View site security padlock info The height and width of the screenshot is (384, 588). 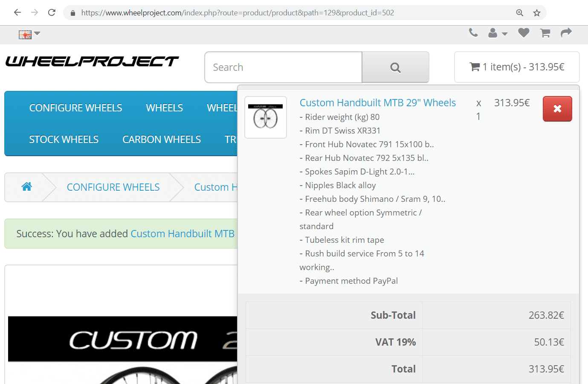[x=73, y=13]
